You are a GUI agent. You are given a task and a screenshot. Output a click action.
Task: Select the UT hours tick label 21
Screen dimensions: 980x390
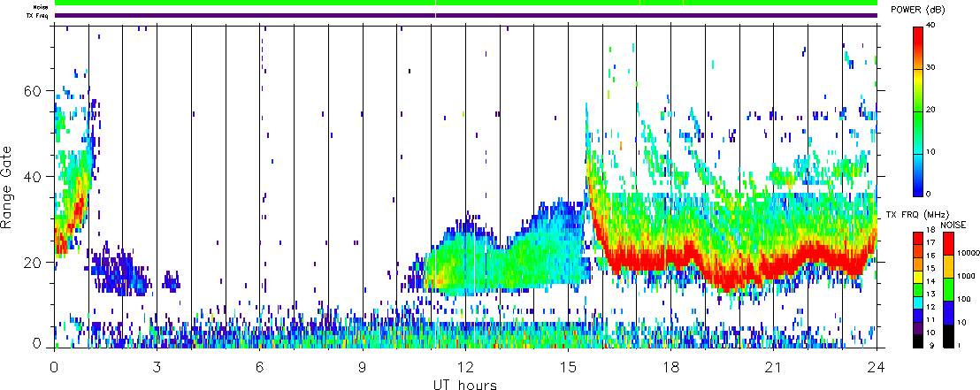click(x=773, y=365)
